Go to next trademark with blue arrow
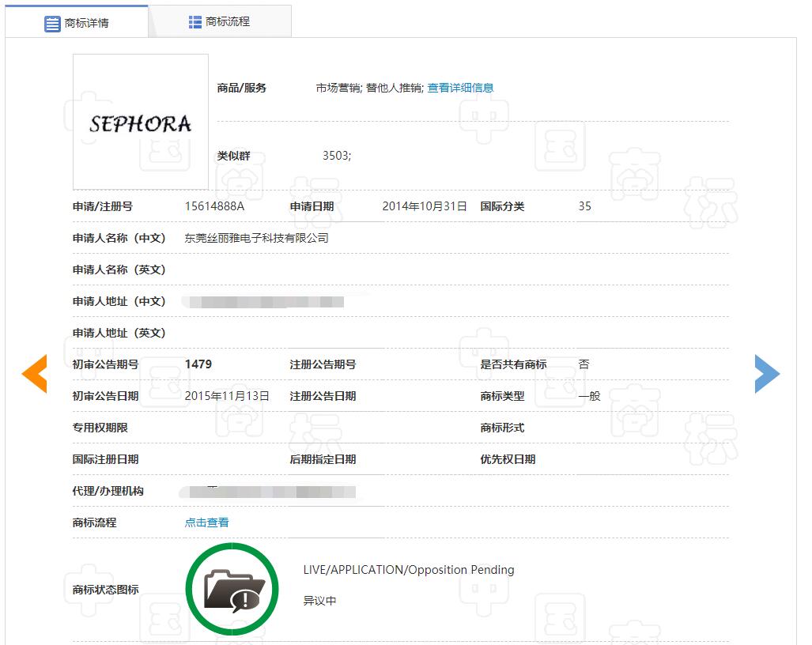Screen dimensions: 812x645 (768, 374)
